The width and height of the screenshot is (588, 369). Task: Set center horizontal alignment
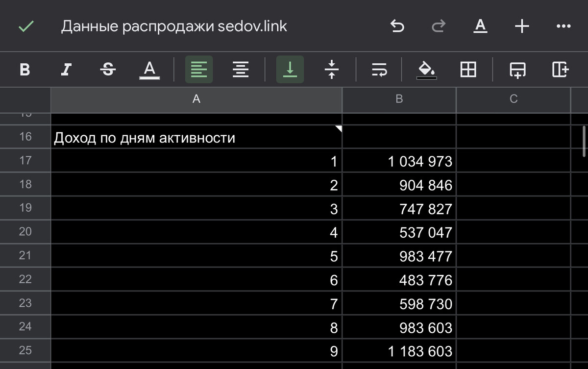click(240, 70)
